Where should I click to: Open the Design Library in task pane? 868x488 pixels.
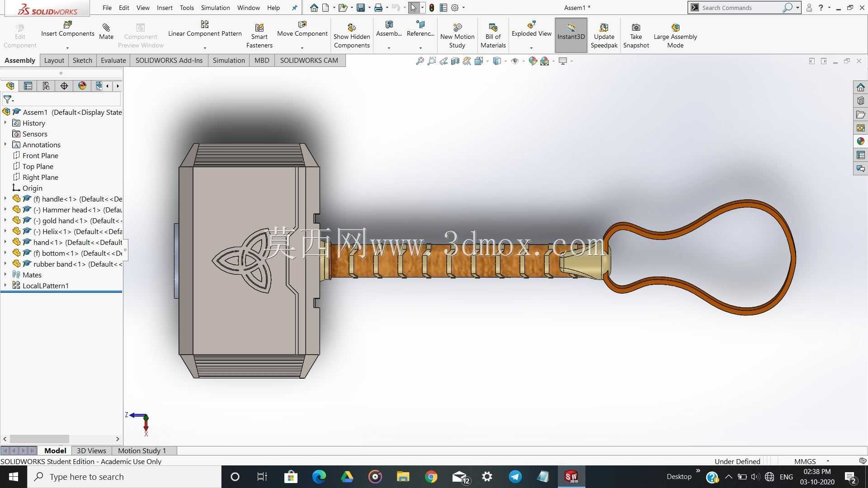pyautogui.click(x=860, y=101)
